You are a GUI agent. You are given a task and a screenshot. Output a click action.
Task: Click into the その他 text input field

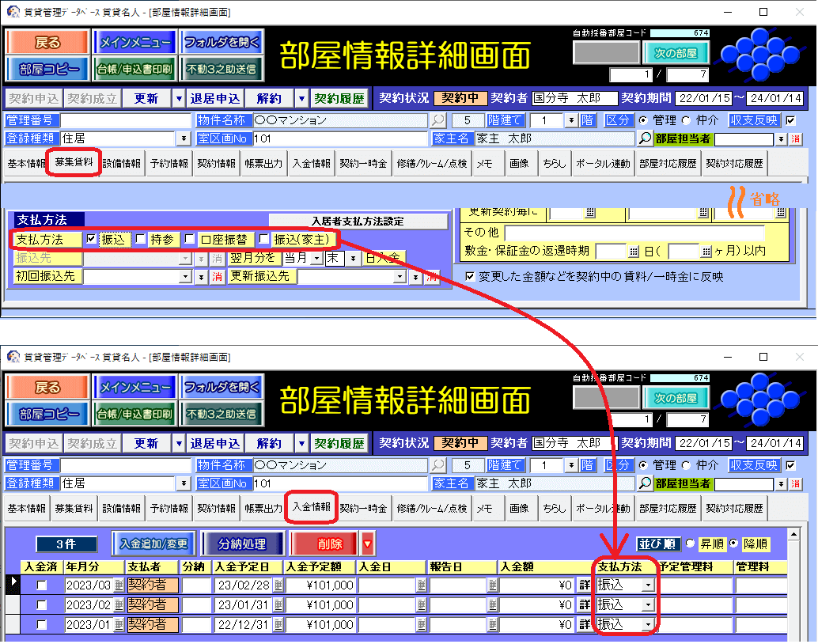(634, 233)
